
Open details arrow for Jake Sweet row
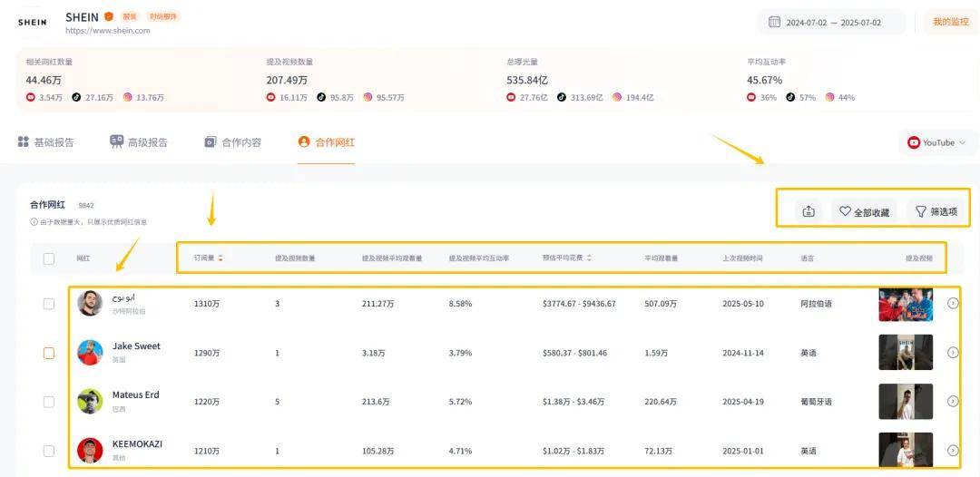[953, 352]
